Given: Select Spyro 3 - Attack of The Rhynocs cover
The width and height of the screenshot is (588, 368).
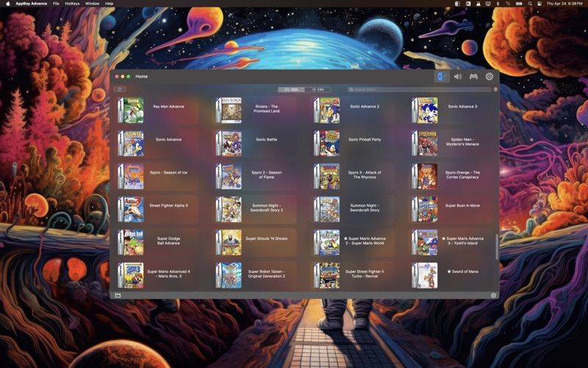Looking at the screenshot, I should tap(326, 177).
